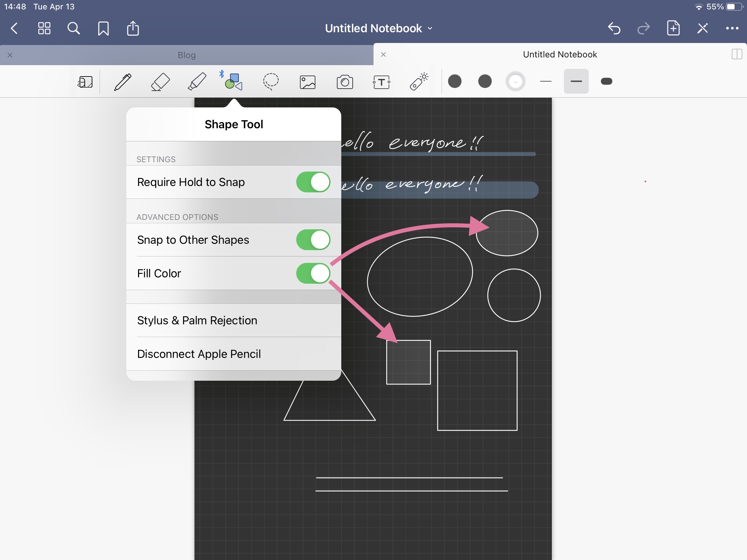Screen dimensions: 747x560
Task: Toggle Require Hold to Snap switch
Action: tap(313, 182)
